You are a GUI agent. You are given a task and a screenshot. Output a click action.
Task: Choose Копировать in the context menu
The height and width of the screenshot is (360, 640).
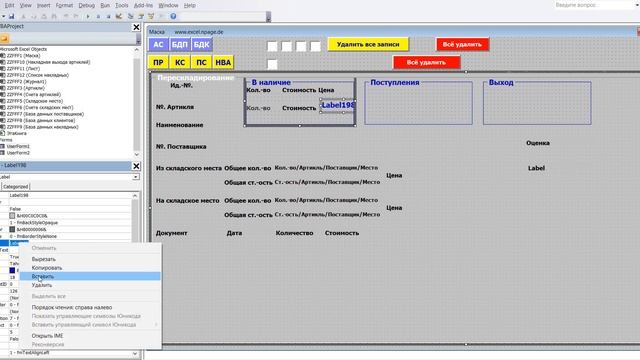[90, 268]
